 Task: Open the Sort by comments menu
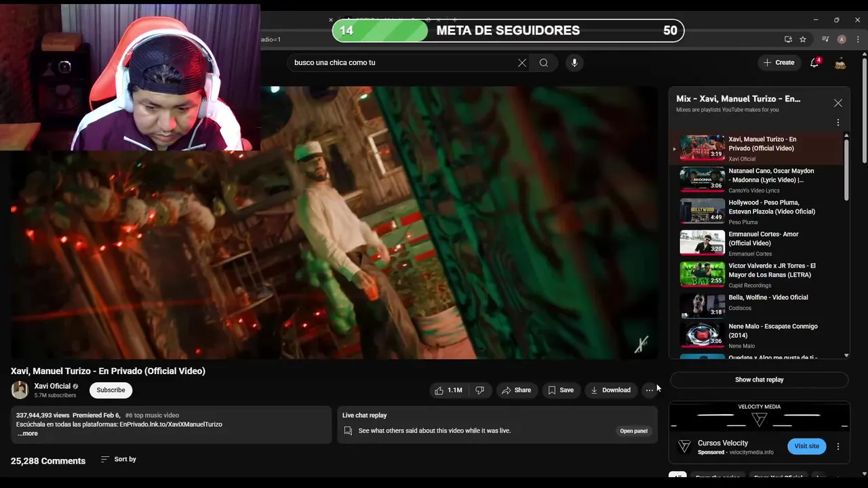click(119, 459)
